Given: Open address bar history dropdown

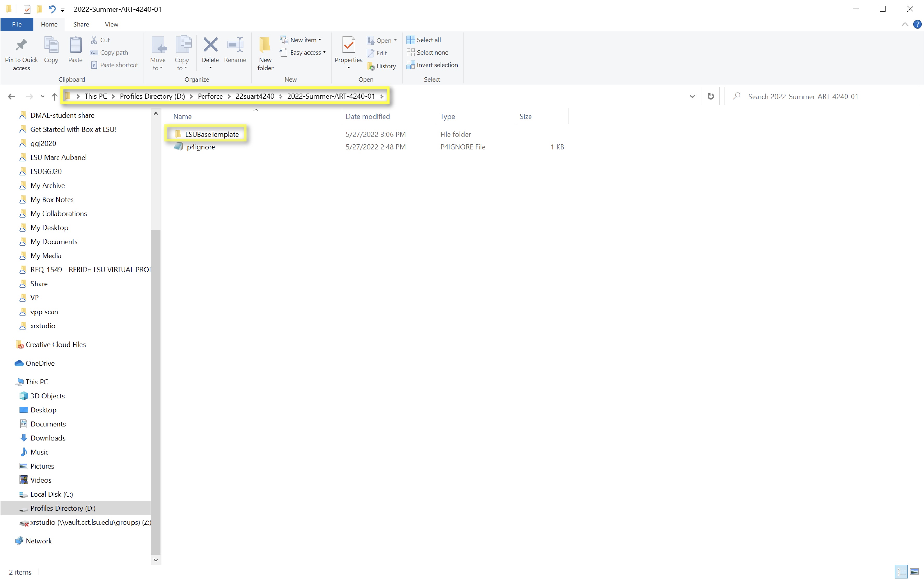Looking at the screenshot, I should click(692, 96).
